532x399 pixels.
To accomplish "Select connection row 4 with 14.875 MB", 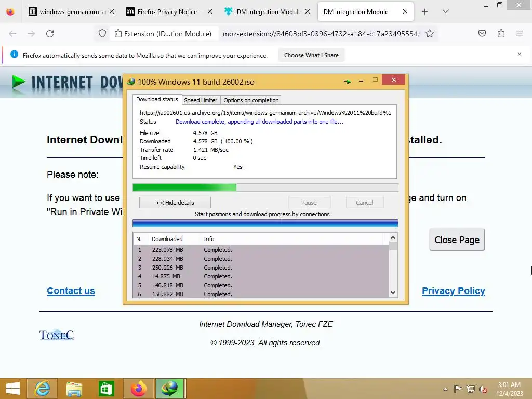I will pos(261,276).
